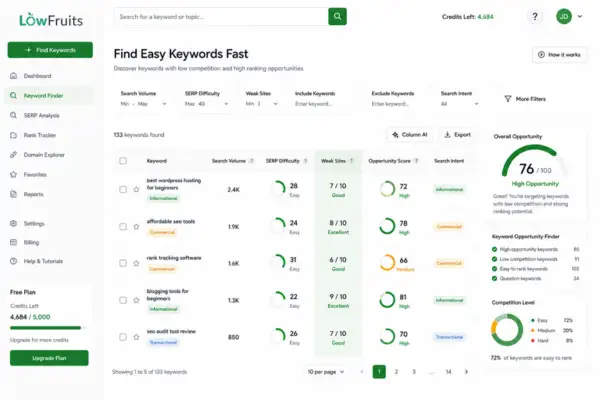Screen dimensions: 600x400
Task: Click the Search Volume column info icon
Action: tap(251, 161)
